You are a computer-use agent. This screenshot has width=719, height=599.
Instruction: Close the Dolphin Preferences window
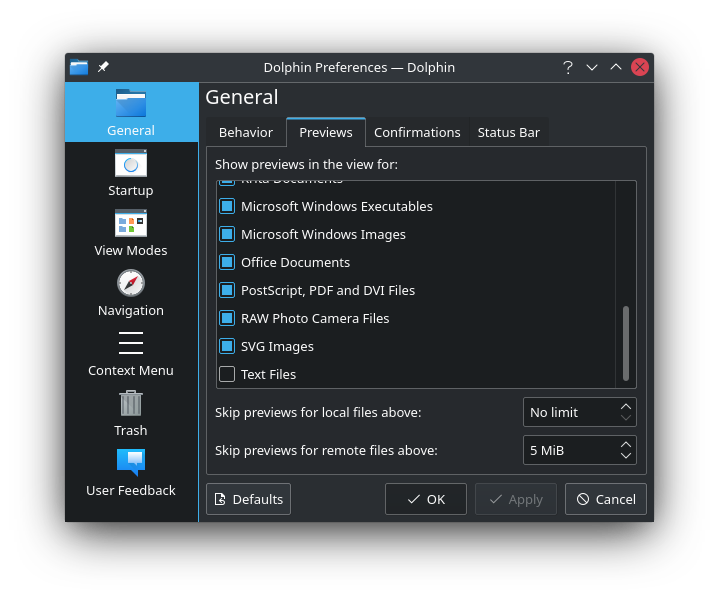coord(640,67)
